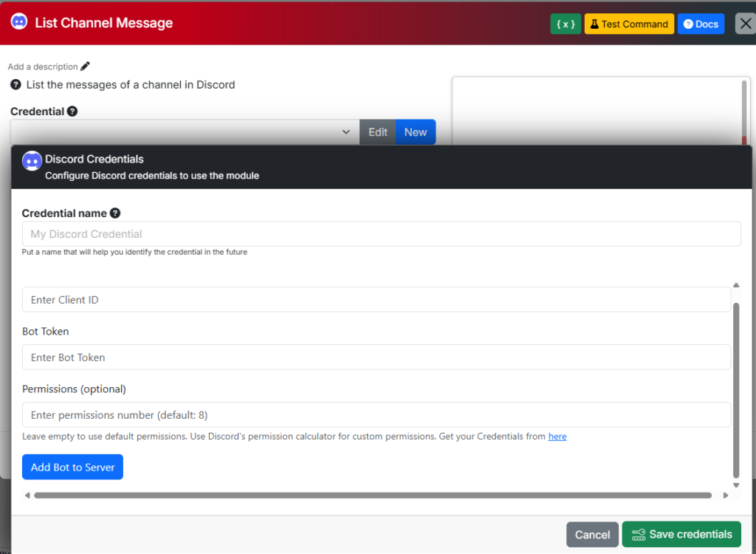The width and height of the screenshot is (756, 554).
Task: Focus the Credential name input field
Action: 381,234
